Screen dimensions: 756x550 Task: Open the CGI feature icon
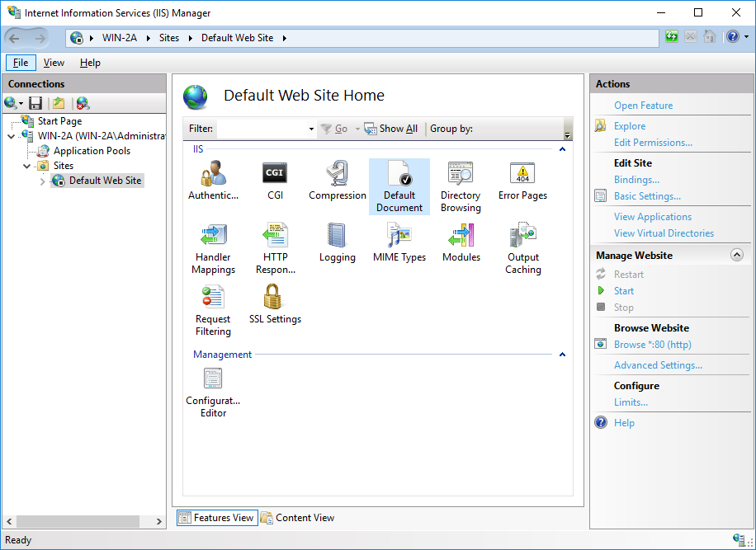click(x=275, y=174)
